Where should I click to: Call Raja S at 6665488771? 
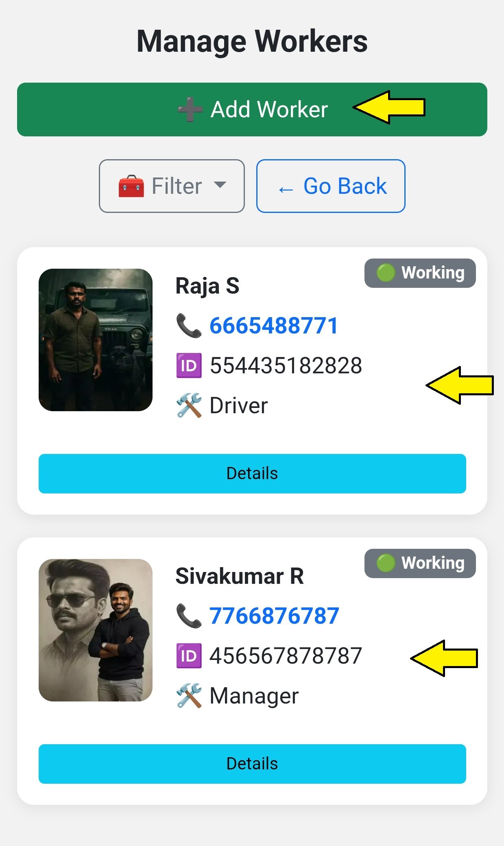point(274,326)
